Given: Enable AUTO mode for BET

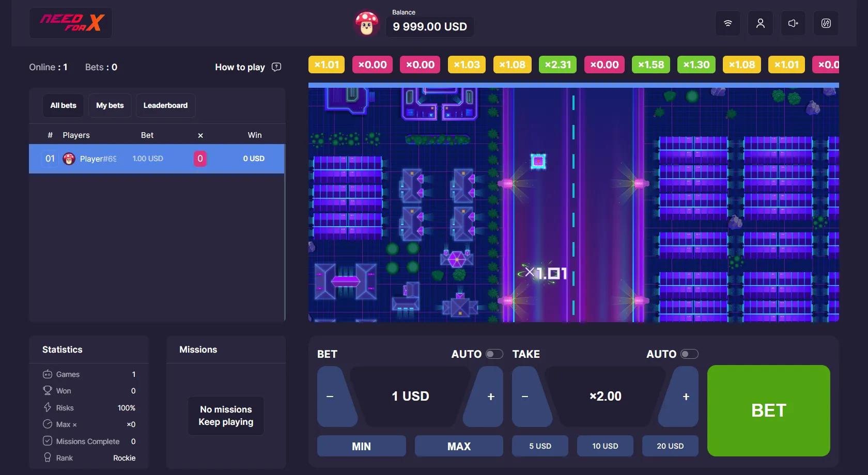Looking at the screenshot, I should (x=494, y=354).
